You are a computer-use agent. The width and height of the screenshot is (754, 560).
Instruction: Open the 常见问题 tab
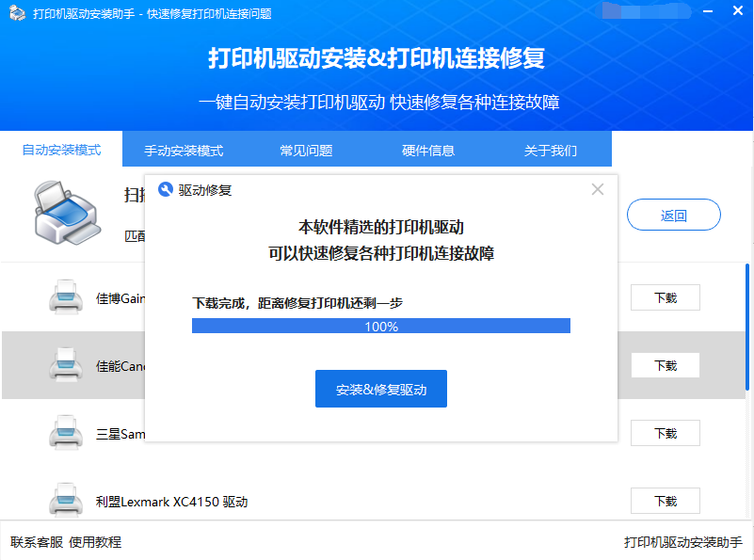(303, 149)
